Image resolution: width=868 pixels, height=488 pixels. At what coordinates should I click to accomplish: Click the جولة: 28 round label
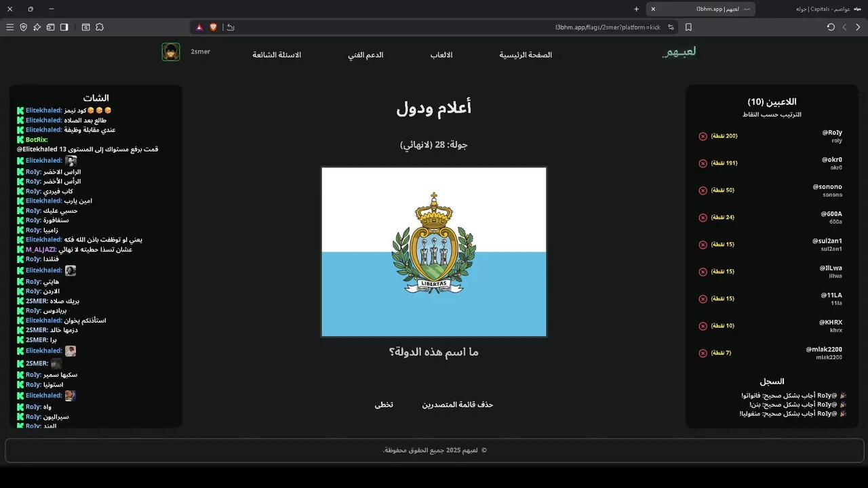[434, 145]
